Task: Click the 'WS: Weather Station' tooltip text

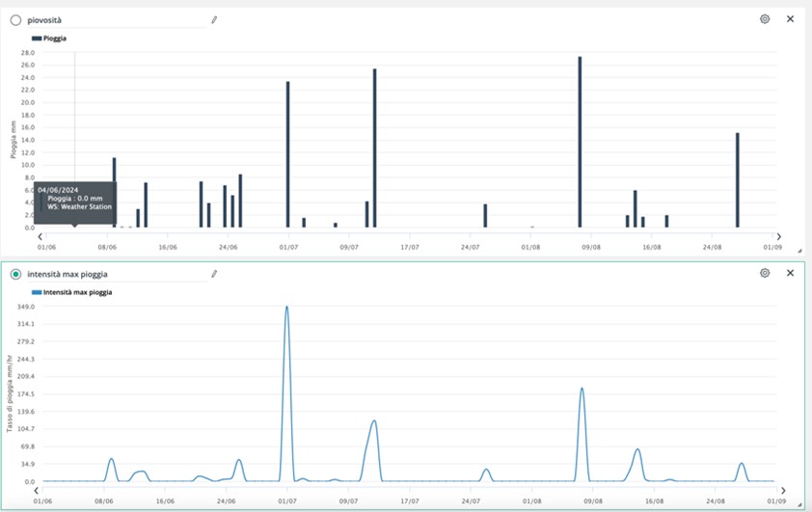Action: click(79, 206)
